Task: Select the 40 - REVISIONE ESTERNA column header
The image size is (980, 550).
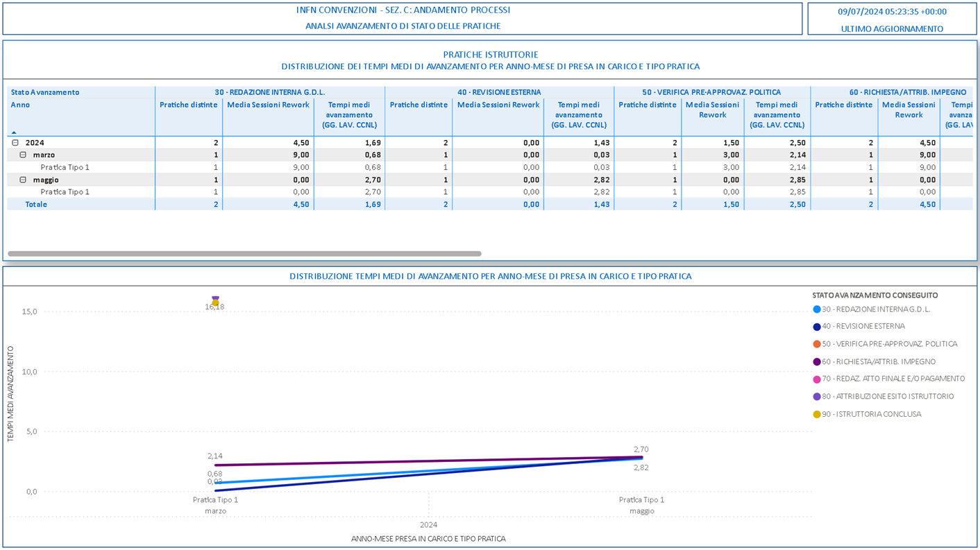Action: 498,92
